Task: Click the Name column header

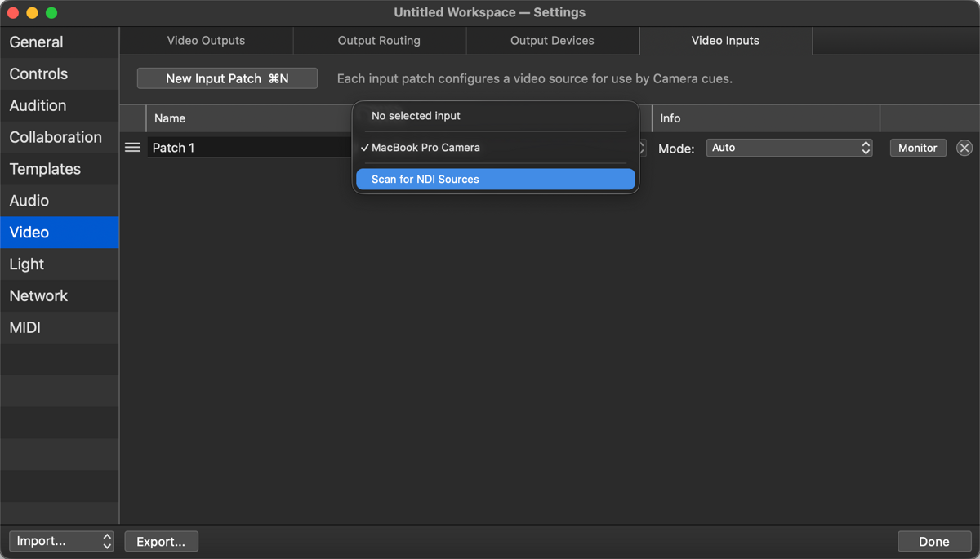Action: (x=249, y=118)
